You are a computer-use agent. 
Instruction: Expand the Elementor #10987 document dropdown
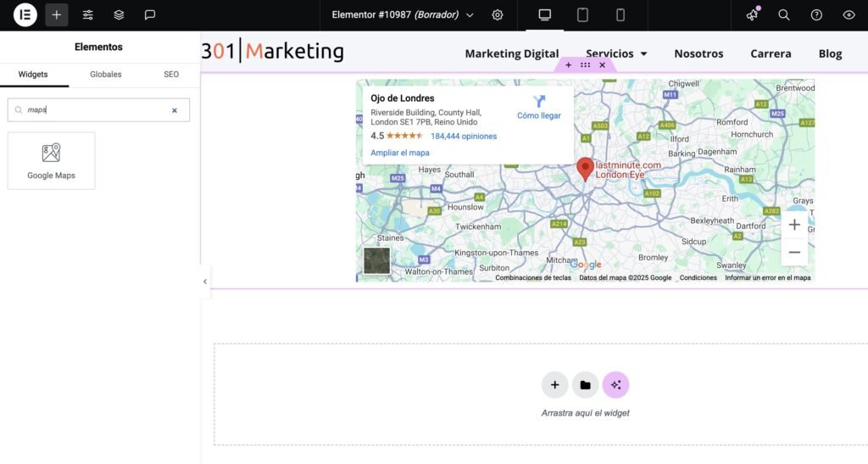pos(470,15)
